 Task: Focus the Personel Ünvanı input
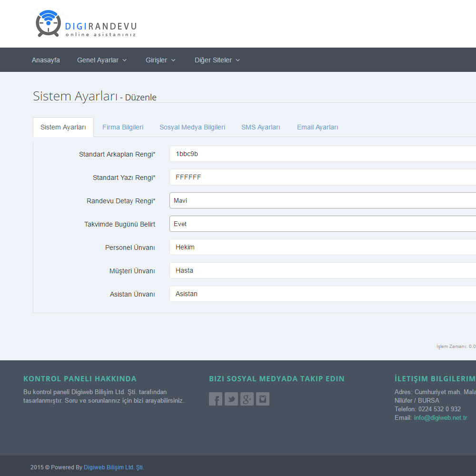[323, 247]
